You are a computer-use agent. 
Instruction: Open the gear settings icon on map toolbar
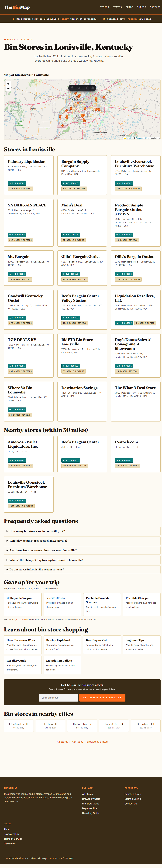point(92,88)
